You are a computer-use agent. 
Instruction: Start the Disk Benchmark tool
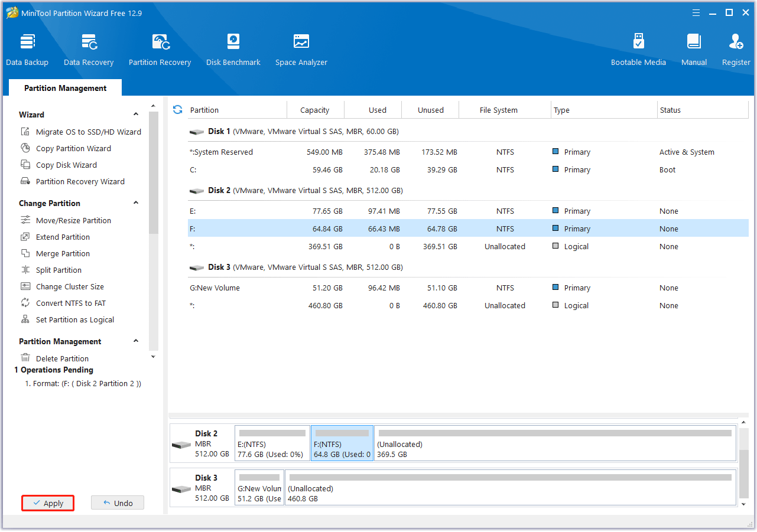click(233, 50)
